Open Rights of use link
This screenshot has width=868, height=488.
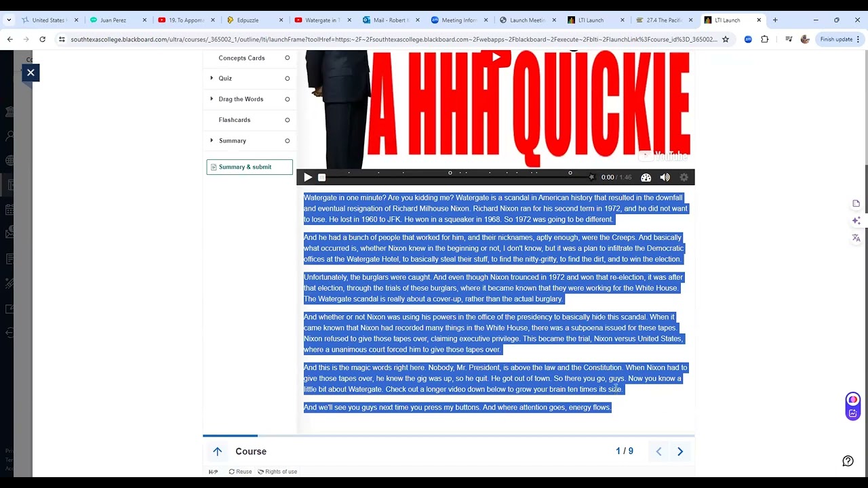[277, 472]
